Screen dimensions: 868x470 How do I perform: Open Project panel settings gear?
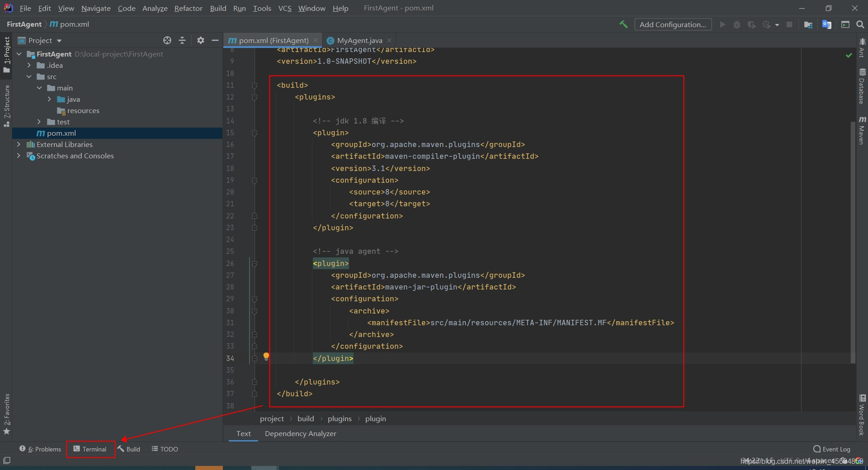201,40
